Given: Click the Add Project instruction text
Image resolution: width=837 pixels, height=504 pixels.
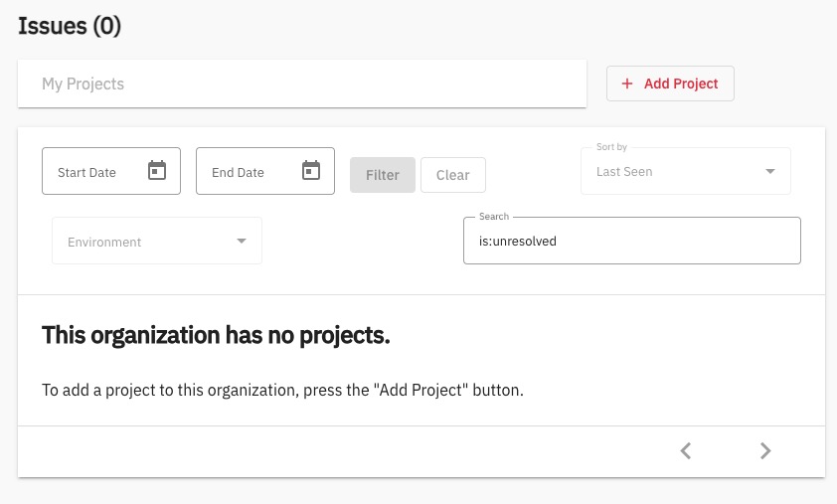Looking at the screenshot, I should tap(282, 390).
